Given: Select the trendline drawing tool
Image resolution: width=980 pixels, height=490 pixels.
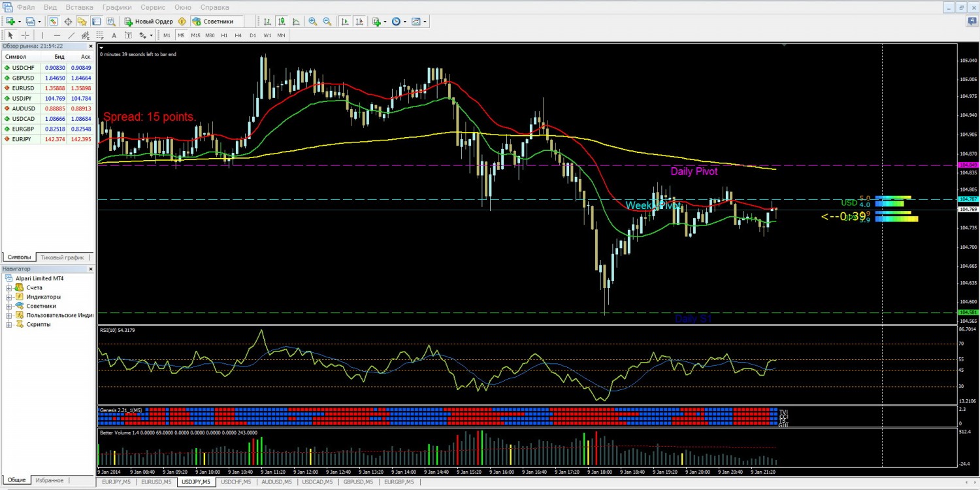Looking at the screenshot, I should point(71,35).
